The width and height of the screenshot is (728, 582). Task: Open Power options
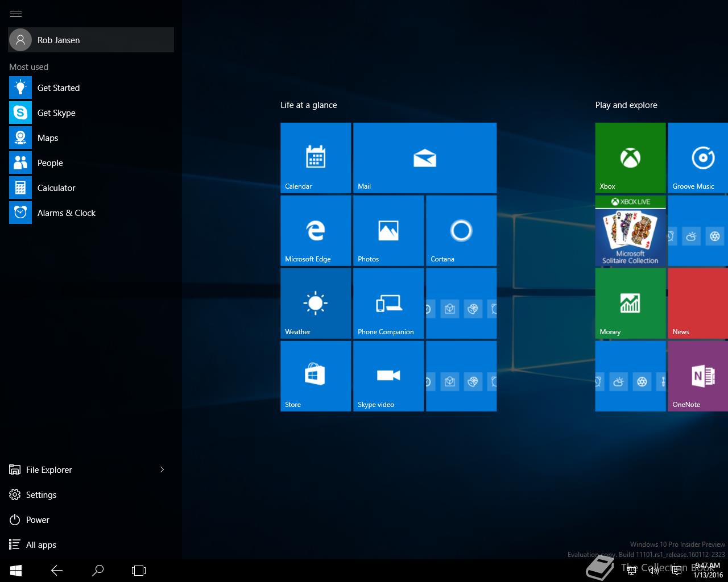tap(91, 519)
